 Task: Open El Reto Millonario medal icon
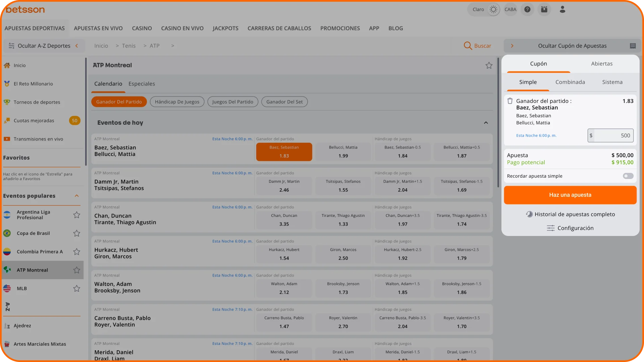(x=7, y=84)
